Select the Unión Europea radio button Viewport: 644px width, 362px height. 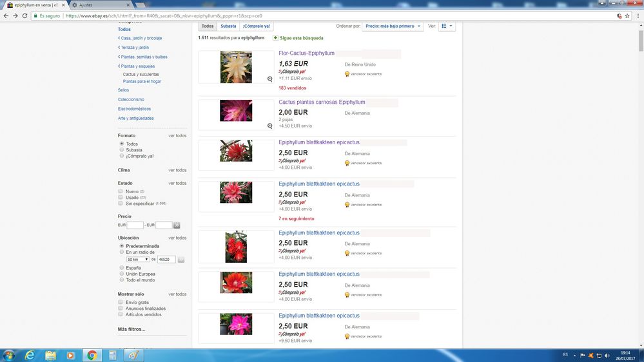click(x=122, y=274)
